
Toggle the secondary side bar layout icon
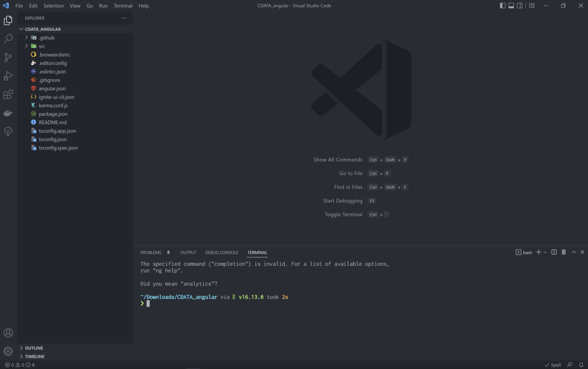click(x=520, y=6)
